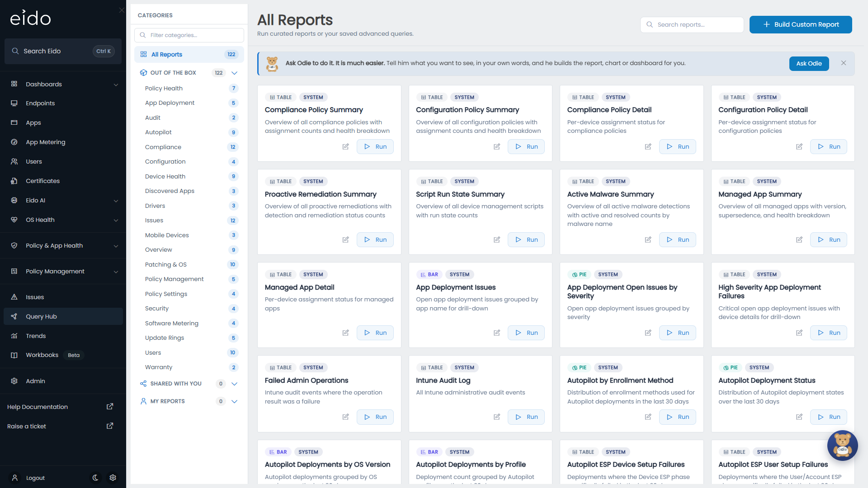Select the Software Metering category
Screen dimensions: 868x488
click(189, 323)
